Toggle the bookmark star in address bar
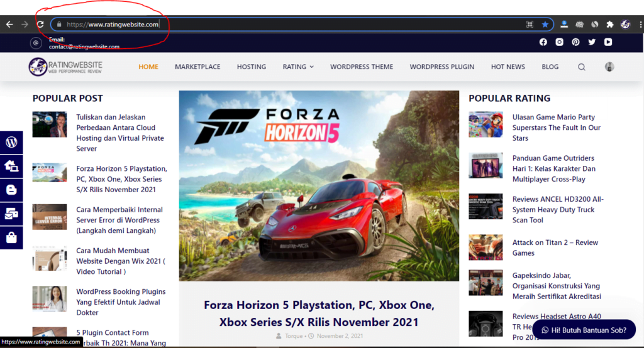This screenshot has width=644, height=348. coord(545,24)
